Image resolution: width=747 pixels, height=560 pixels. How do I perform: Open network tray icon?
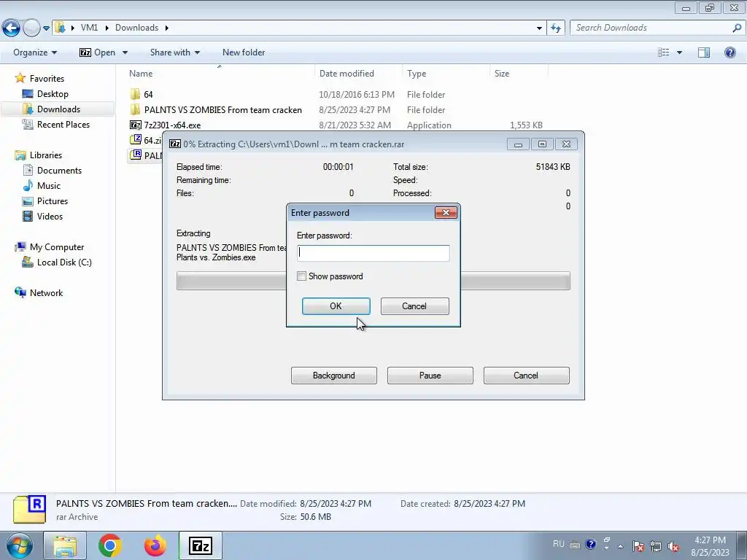tap(656, 545)
